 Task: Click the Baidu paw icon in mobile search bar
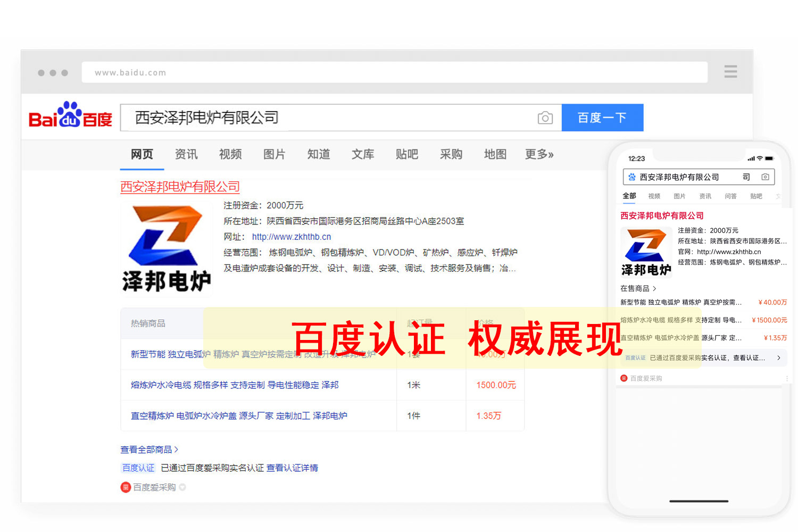point(631,177)
